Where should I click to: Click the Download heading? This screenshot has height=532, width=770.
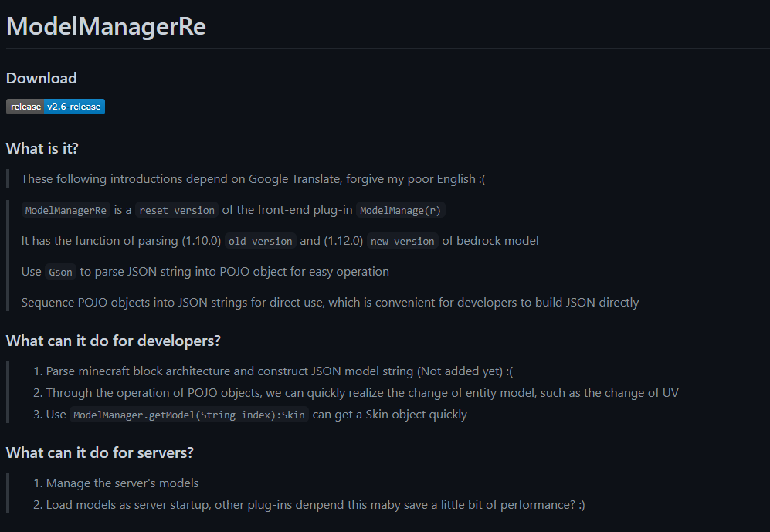coord(42,78)
